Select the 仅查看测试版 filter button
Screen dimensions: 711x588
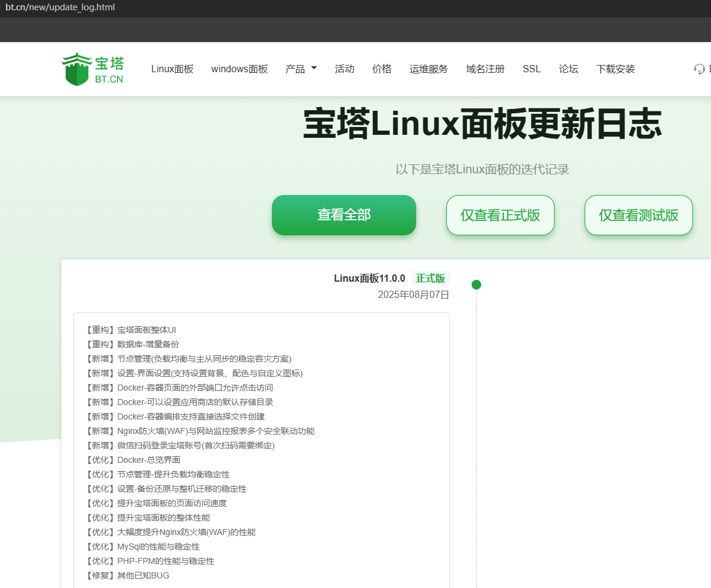[638, 215]
